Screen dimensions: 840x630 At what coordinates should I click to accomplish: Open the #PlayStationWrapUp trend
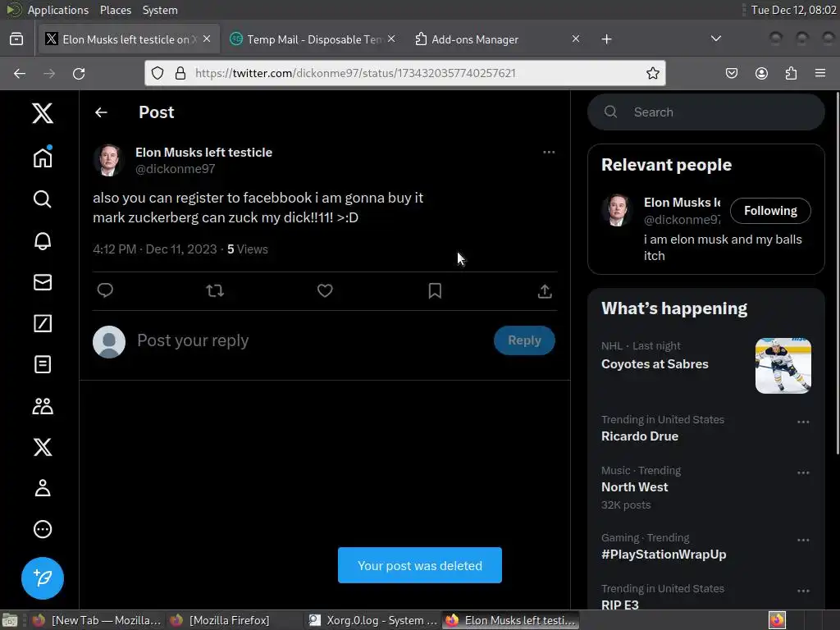tap(663, 554)
